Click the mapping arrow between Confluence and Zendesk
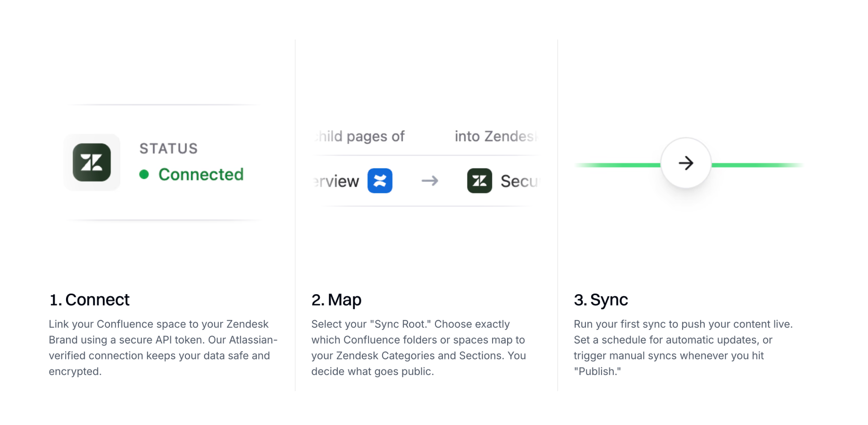Screen dimensions: 868x425 tap(429, 181)
